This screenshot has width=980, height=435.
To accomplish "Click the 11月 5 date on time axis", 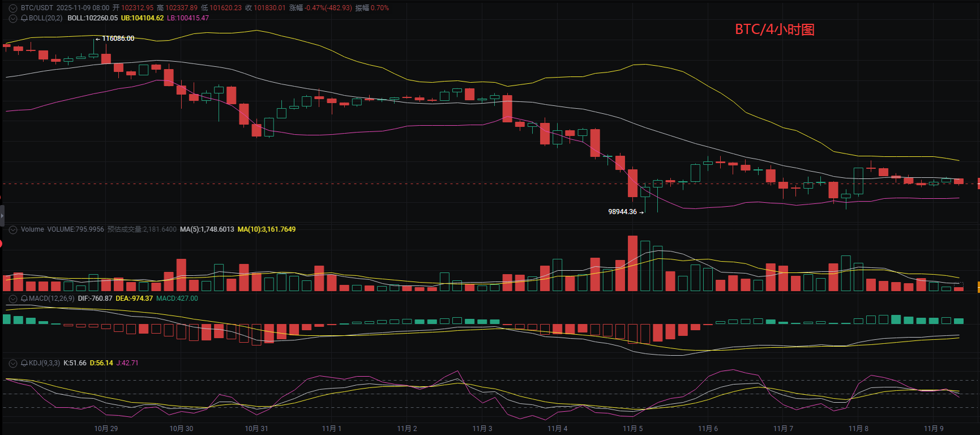I will 632,428.
